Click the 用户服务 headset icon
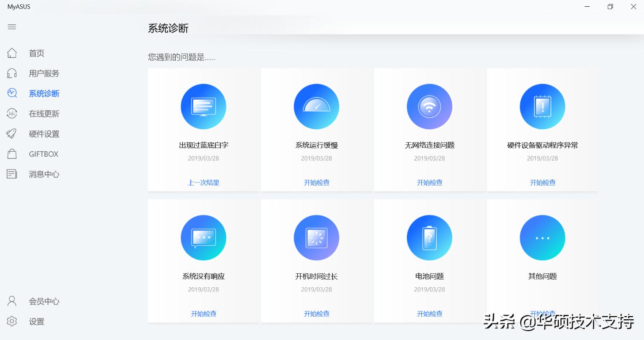Image resolution: width=644 pixels, height=340 pixels. tap(12, 73)
